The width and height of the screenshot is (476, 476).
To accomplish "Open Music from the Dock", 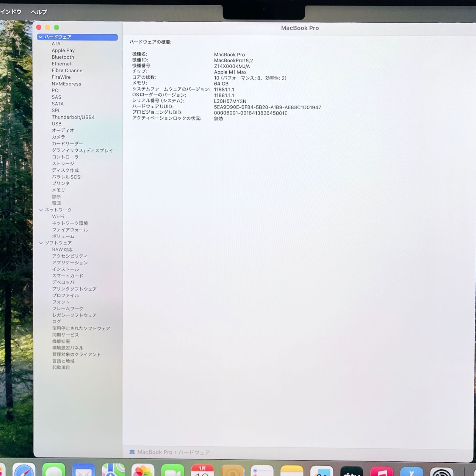I will 382,471.
